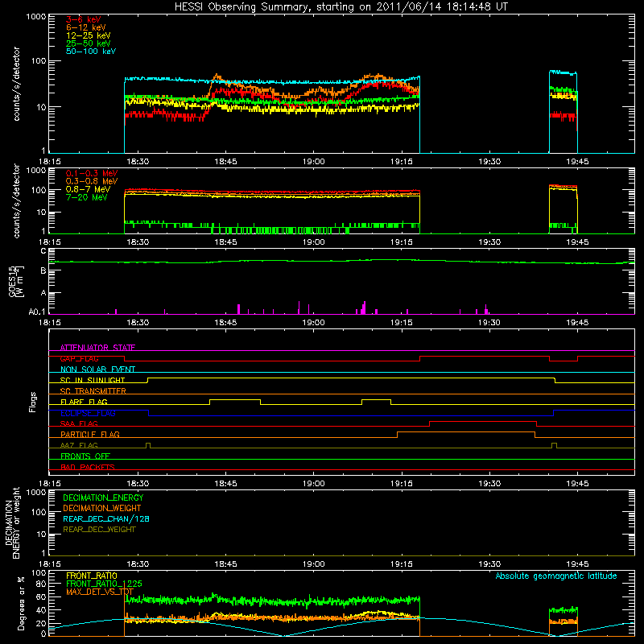Click the PARTICLE_FLAG label
The image size is (644, 644).
[90, 434]
